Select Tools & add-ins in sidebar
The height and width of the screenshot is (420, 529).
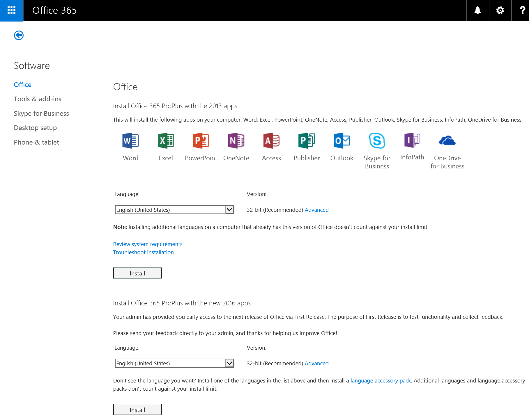pyautogui.click(x=38, y=99)
